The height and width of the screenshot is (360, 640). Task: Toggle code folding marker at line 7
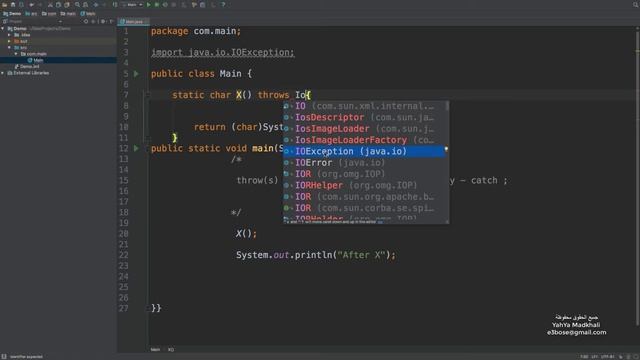[x=148, y=95]
